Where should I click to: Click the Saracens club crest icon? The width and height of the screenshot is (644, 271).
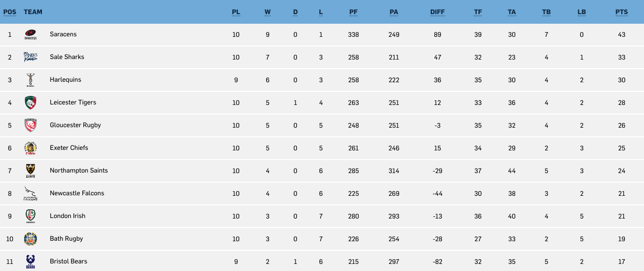point(31,35)
